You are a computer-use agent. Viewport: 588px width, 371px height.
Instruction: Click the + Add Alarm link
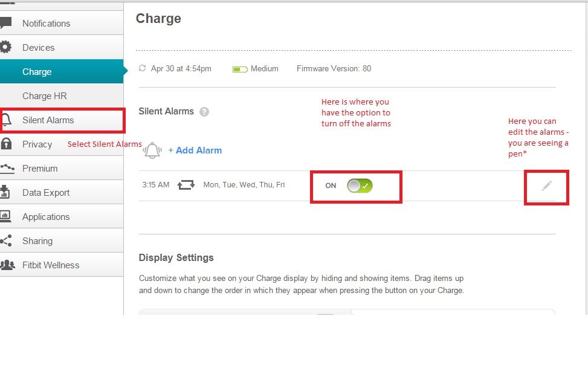(195, 150)
